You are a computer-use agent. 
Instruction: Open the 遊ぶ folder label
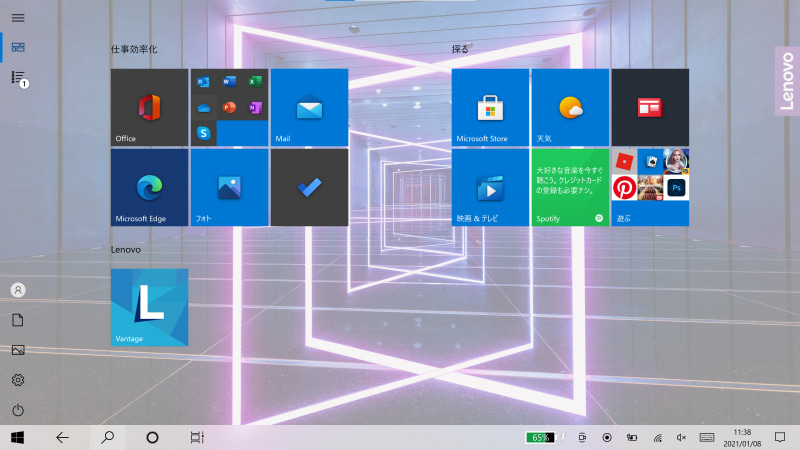623,218
